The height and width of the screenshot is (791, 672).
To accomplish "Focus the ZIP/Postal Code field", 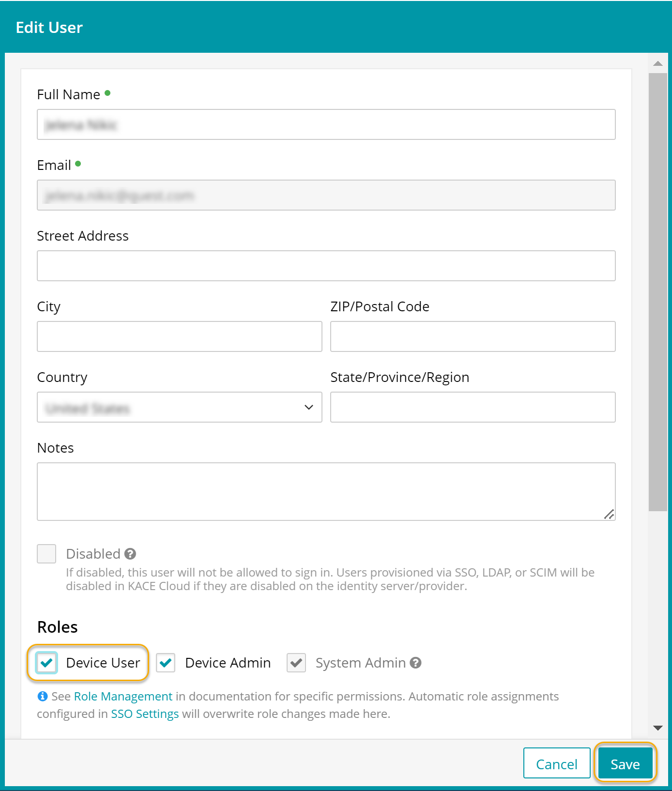I will tap(473, 336).
